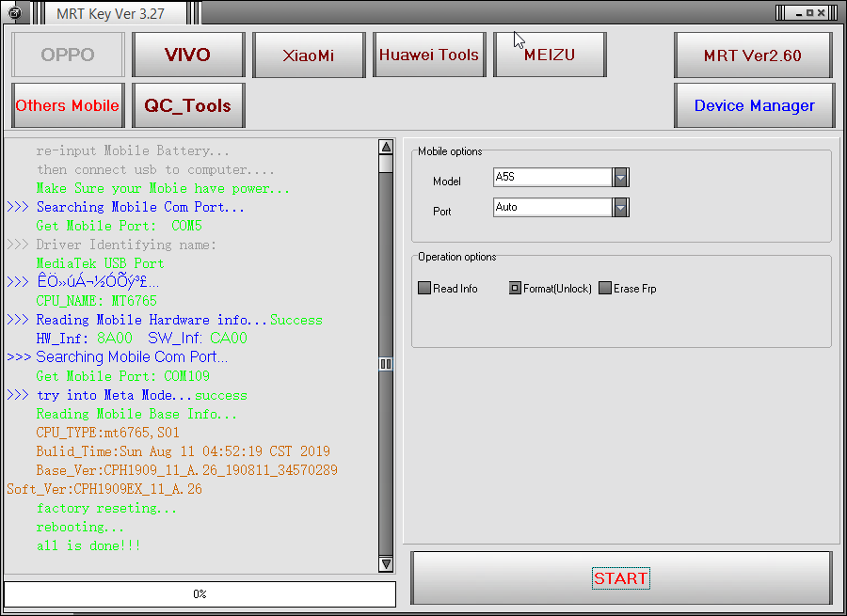
Task: Select the 'Bulid_Time' log line
Action: click(x=183, y=451)
